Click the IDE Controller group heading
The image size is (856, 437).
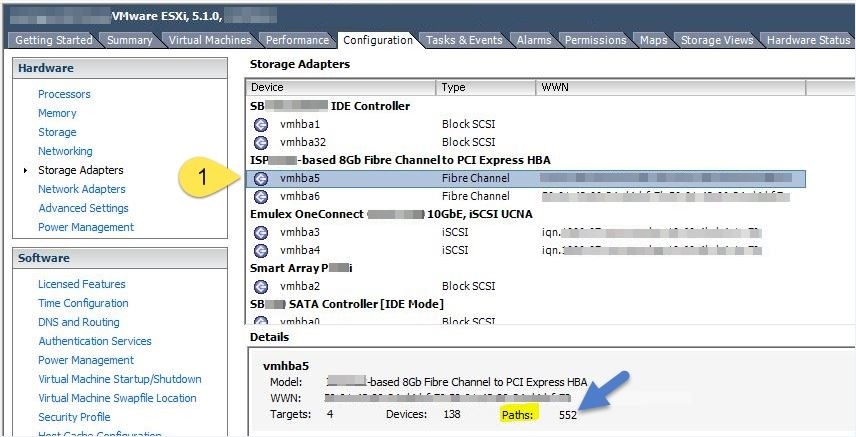point(330,106)
